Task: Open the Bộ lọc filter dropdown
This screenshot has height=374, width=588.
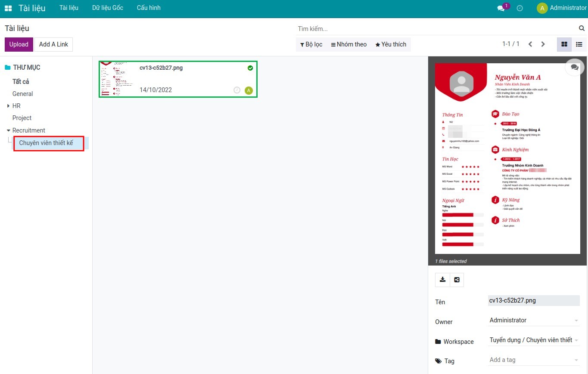Action: (x=311, y=44)
